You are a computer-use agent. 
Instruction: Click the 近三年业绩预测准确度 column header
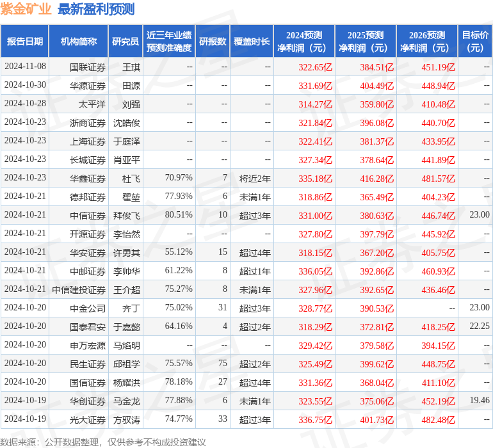coord(169,41)
